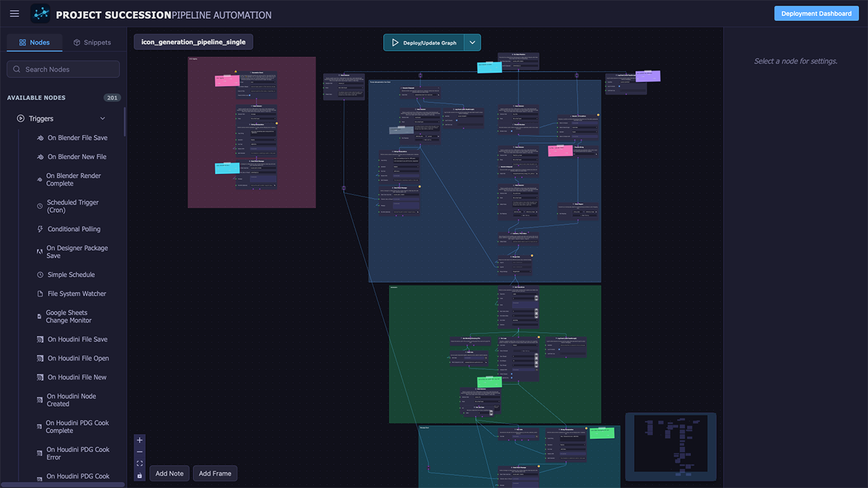
Task: Click the 201 available nodes count badge
Action: [x=112, y=98]
